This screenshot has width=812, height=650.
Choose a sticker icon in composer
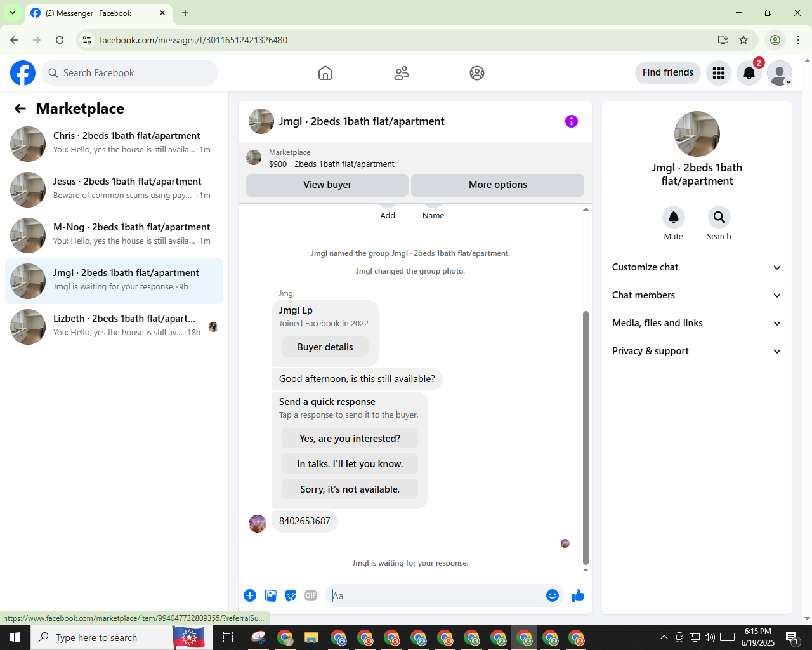click(x=291, y=595)
